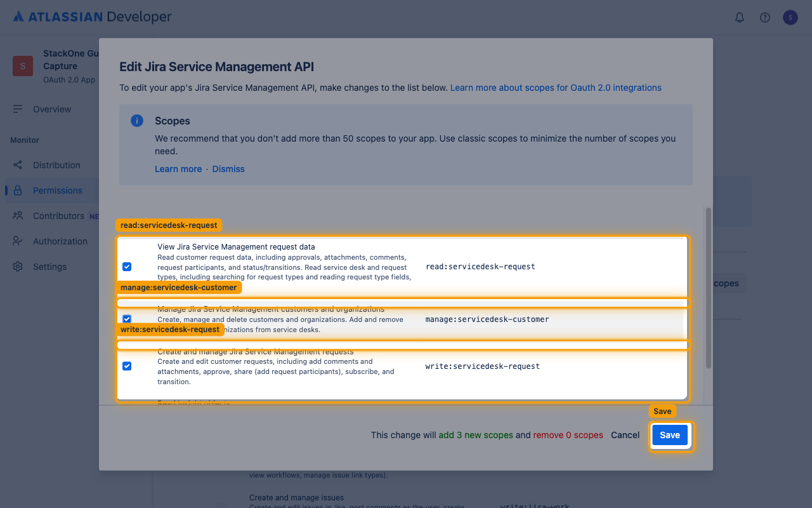The height and width of the screenshot is (508, 812).
Task: Click the Contributors people icon
Action: [x=18, y=216]
